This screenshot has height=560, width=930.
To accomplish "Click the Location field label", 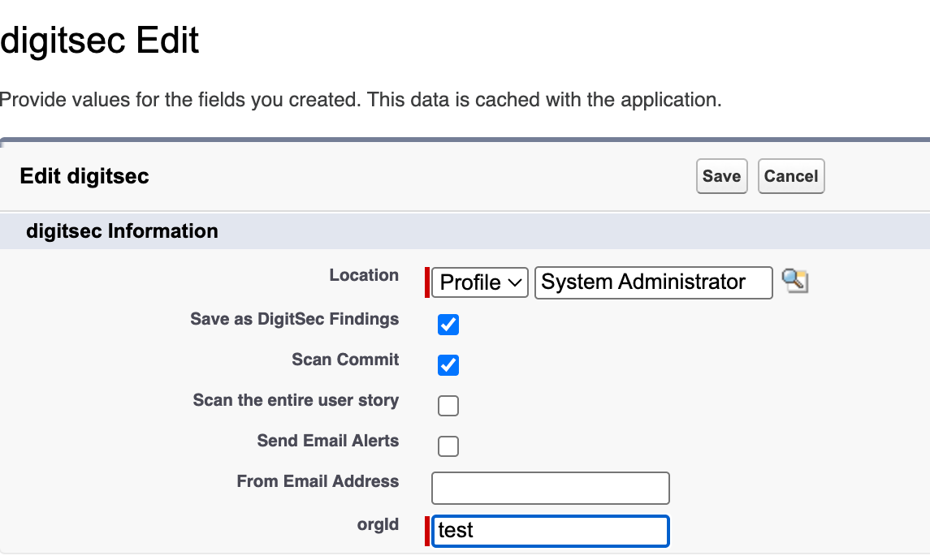I will 364,275.
